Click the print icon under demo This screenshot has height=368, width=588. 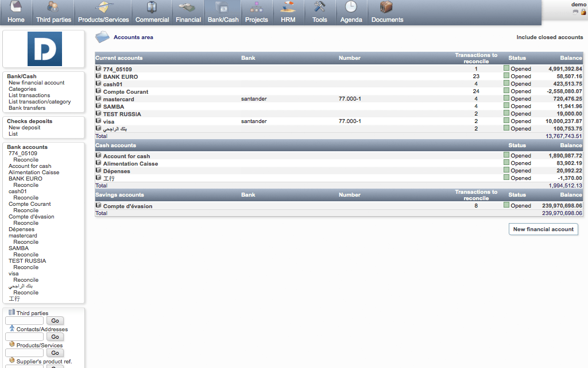point(575,11)
